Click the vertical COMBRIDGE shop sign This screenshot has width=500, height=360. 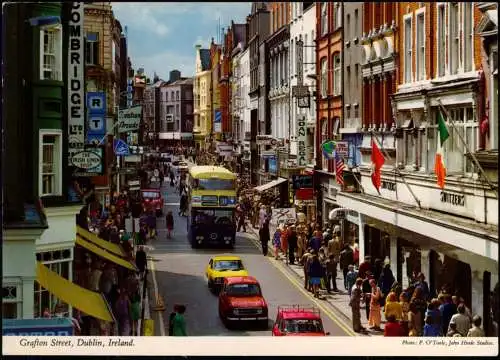[76, 73]
